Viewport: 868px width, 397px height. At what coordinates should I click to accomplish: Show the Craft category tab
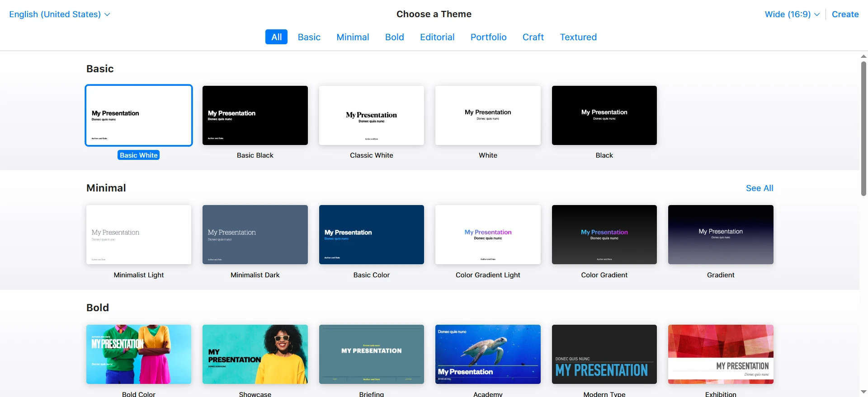point(533,37)
